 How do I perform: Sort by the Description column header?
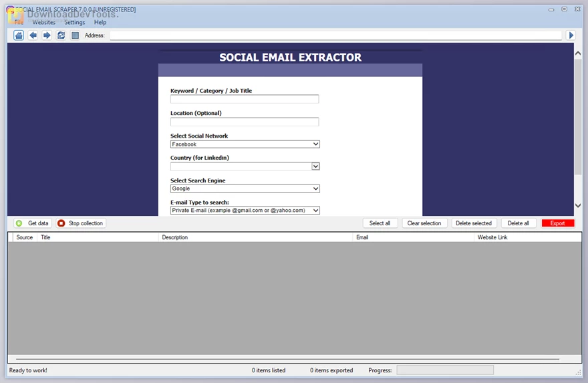coord(255,237)
